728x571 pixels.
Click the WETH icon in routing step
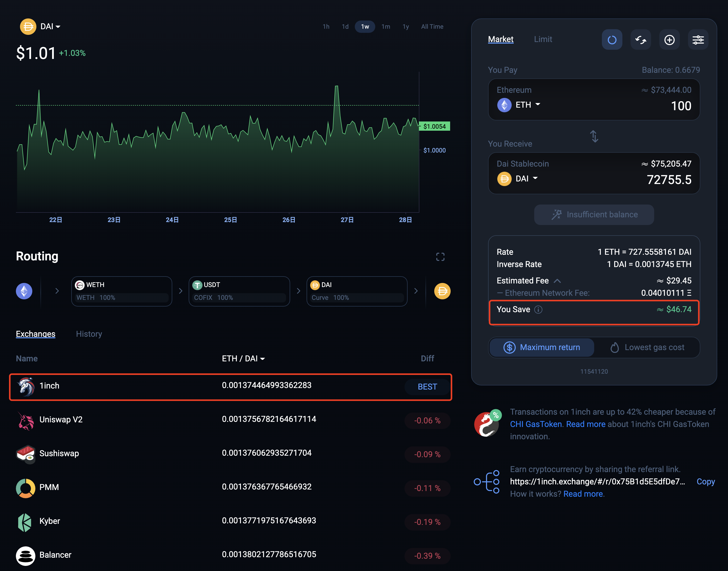point(79,285)
